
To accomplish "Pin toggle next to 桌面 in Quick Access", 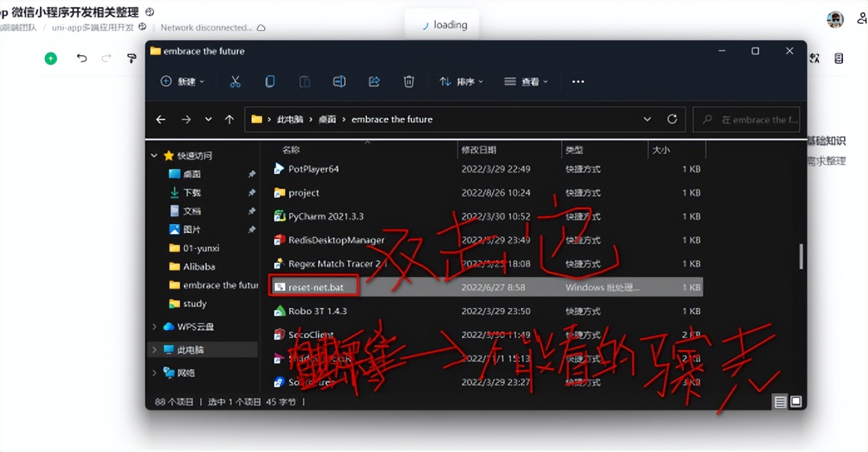I will (252, 174).
